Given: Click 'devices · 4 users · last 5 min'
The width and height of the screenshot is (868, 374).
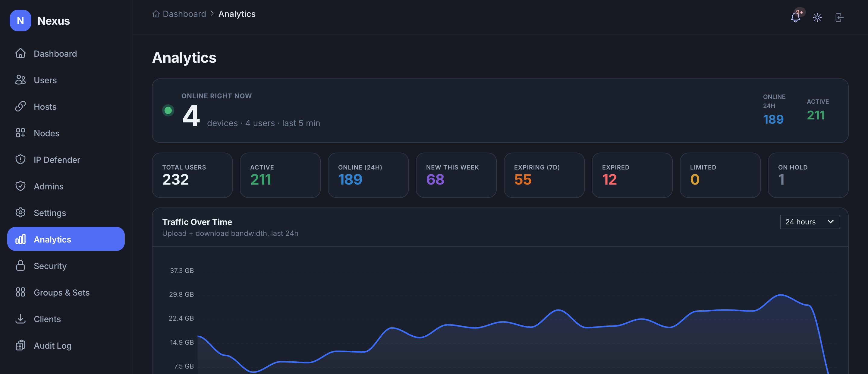Looking at the screenshot, I should pos(263,123).
